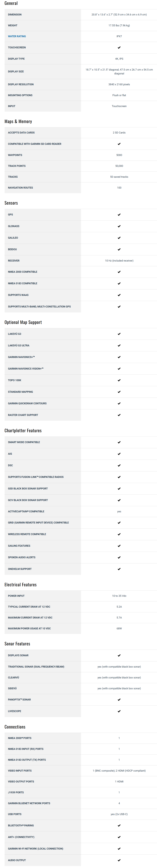The width and height of the screenshot is (157, 868).
Task: Click the Bluetooth Pairing checkmark
Action: tap(119, 825)
